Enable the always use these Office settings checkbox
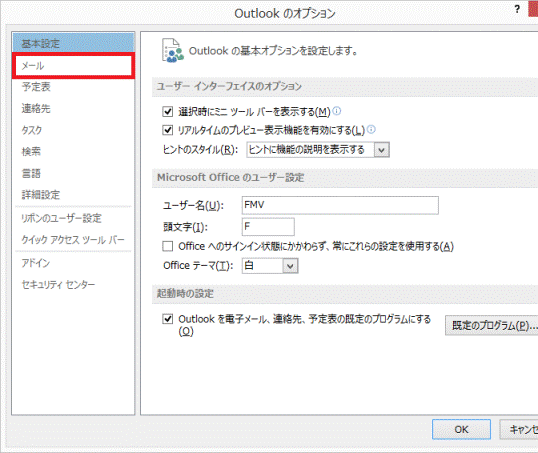 click(167, 246)
